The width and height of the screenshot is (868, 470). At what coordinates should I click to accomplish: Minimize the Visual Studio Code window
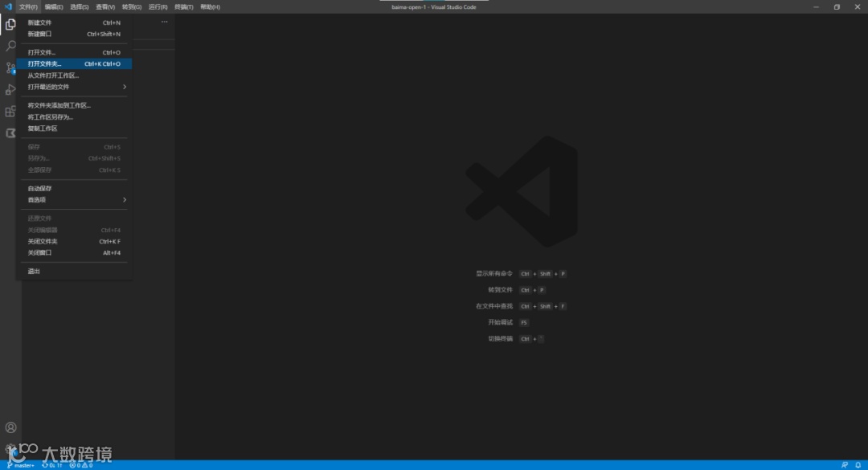pos(816,6)
